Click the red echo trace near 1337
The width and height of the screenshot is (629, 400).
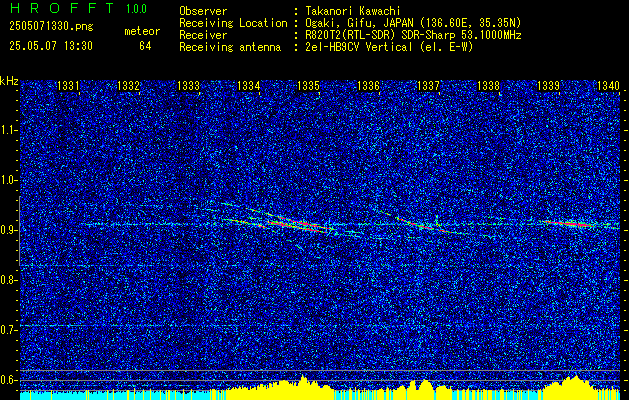point(421,225)
